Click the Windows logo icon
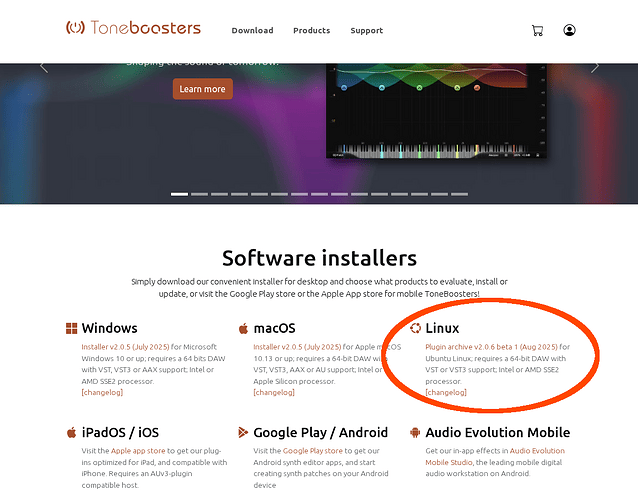The image size is (638, 500). 71,328
